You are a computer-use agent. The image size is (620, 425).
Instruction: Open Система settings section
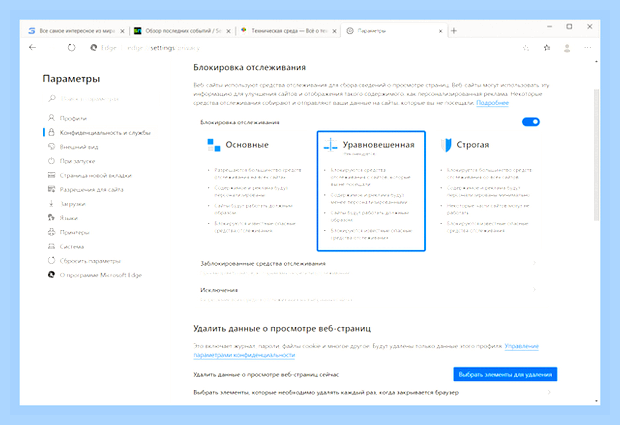pyautogui.click(x=72, y=246)
